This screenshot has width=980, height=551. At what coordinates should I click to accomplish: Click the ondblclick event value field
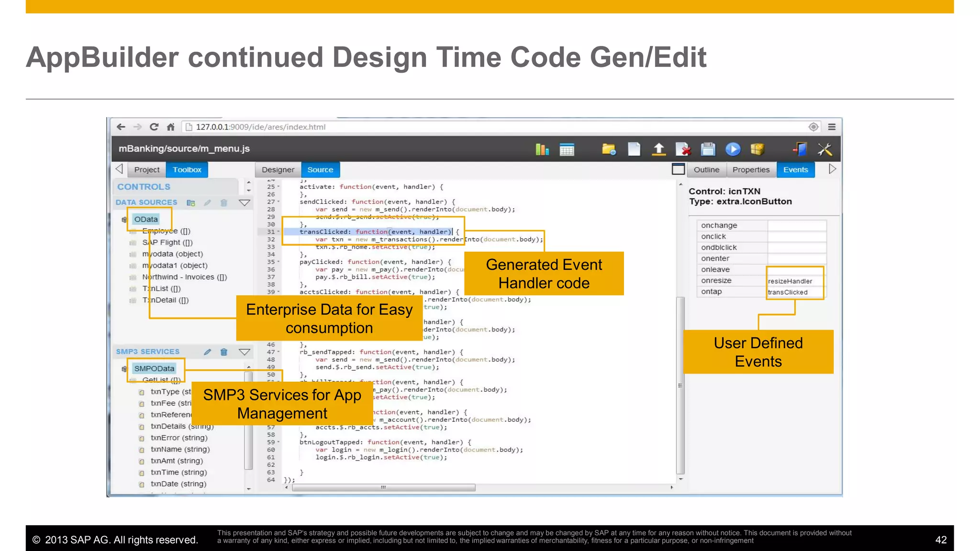tap(797, 247)
